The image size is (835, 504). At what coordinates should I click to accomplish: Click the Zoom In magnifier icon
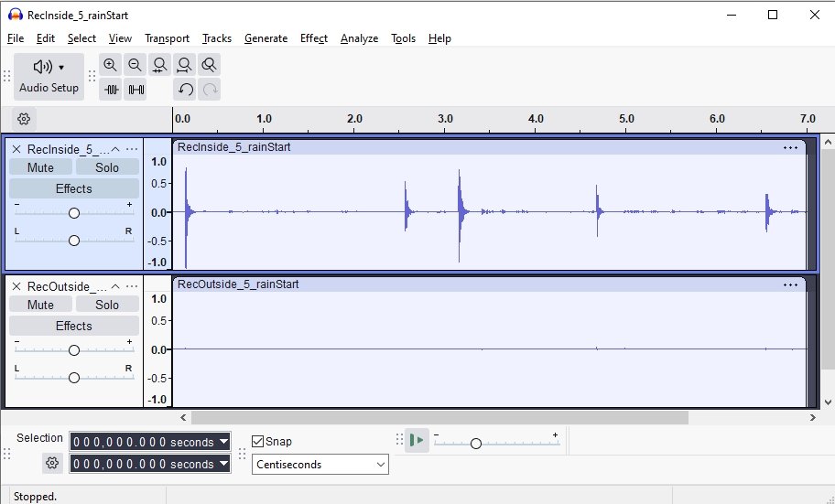click(111, 65)
